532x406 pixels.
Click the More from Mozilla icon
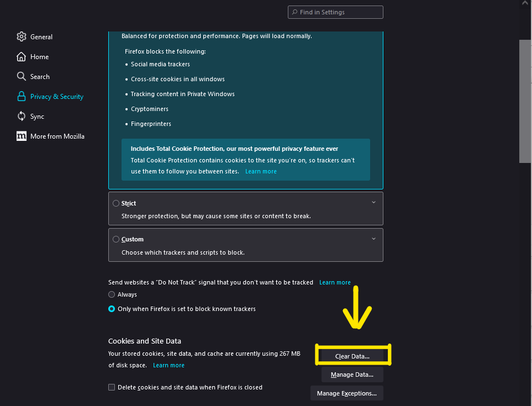pyautogui.click(x=22, y=136)
